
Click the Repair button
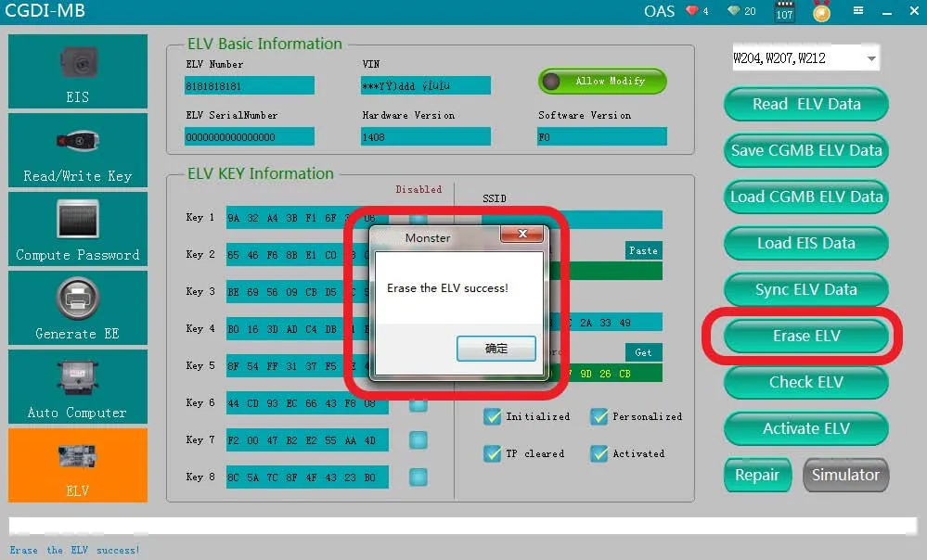(x=757, y=475)
